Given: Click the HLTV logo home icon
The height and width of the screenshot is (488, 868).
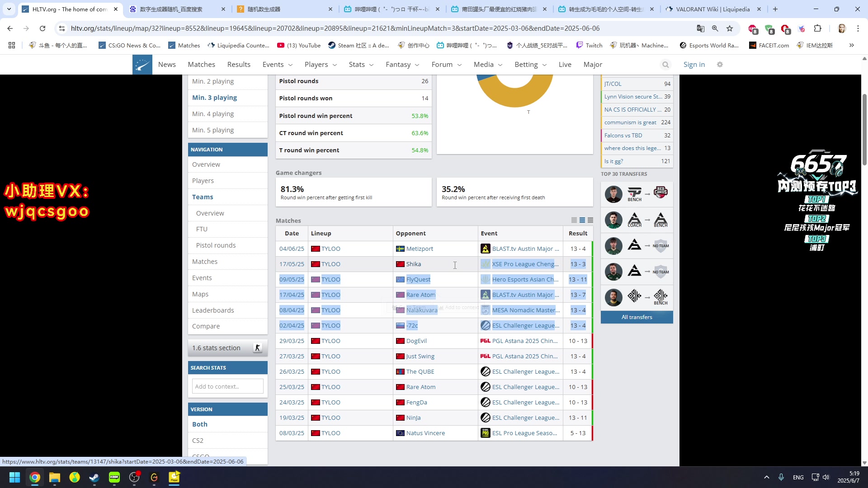Looking at the screenshot, I should point(142,65).
